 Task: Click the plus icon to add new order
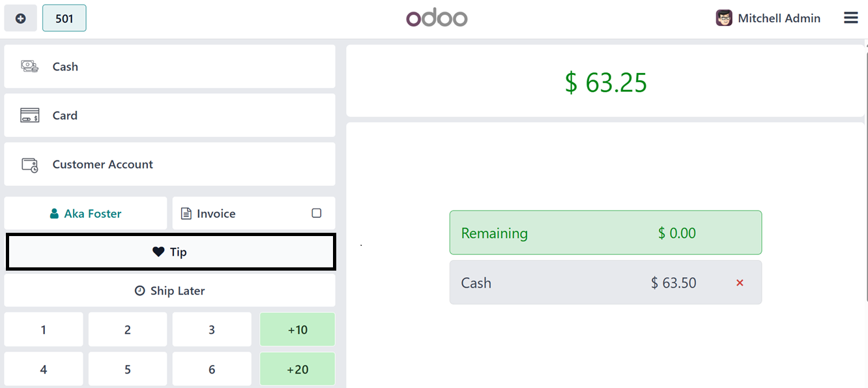[21, 19]
